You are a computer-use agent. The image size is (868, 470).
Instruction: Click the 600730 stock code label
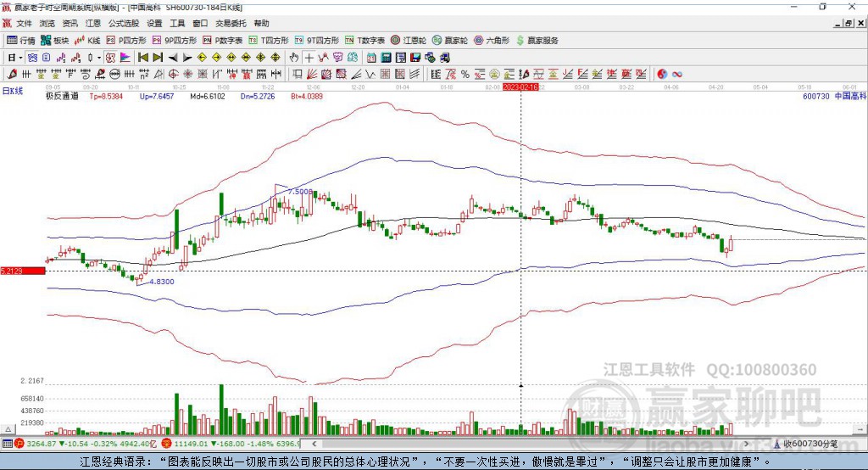tap(816, 97)
